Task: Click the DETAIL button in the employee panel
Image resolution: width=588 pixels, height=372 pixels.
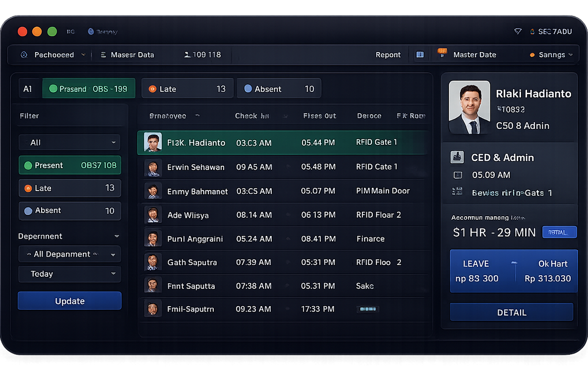Action: click(511, 312)
